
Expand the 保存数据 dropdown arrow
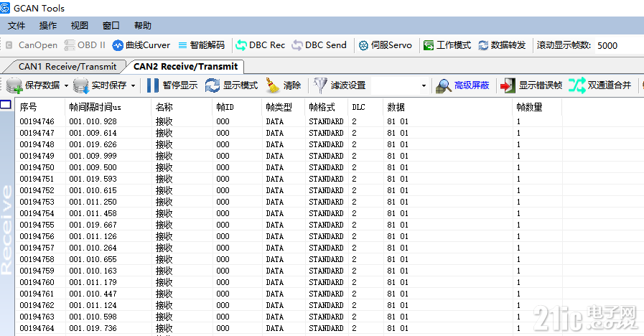coord(66,86)
